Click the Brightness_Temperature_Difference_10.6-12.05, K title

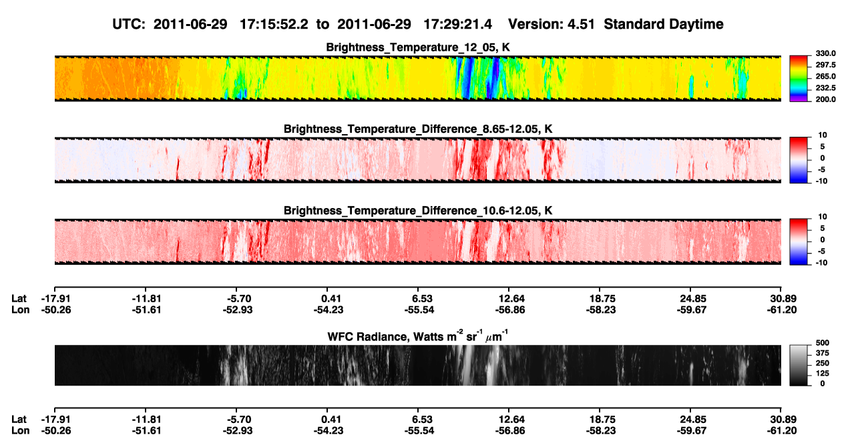tap(418, 211)
